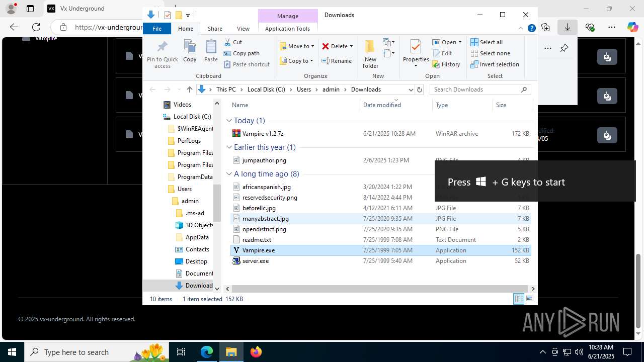The image size is (644, 362).
Task: Sort by Date modified column
Action: 396,105
